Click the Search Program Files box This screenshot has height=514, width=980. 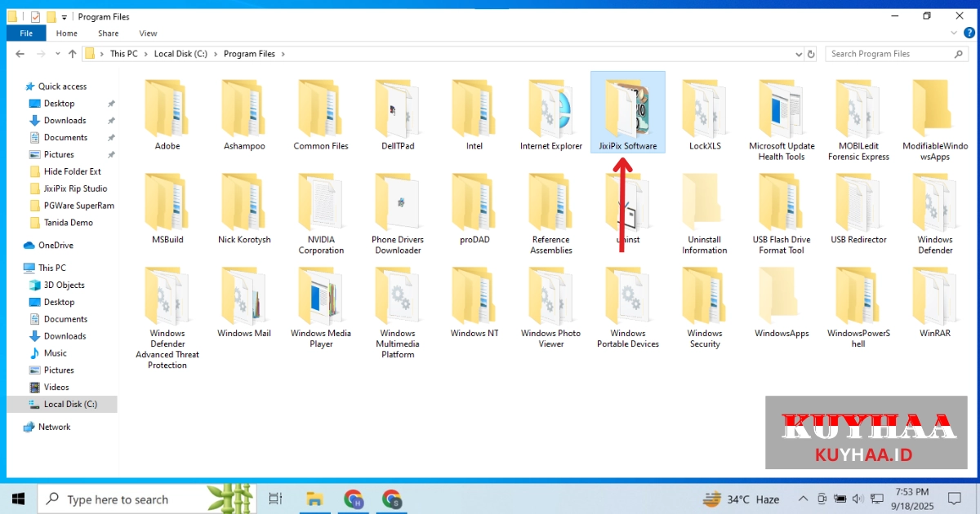pos(897,54)
